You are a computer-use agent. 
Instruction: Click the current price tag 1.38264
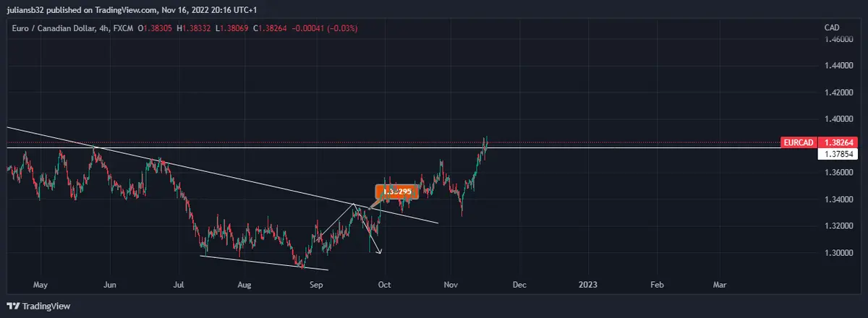(838, 143)
